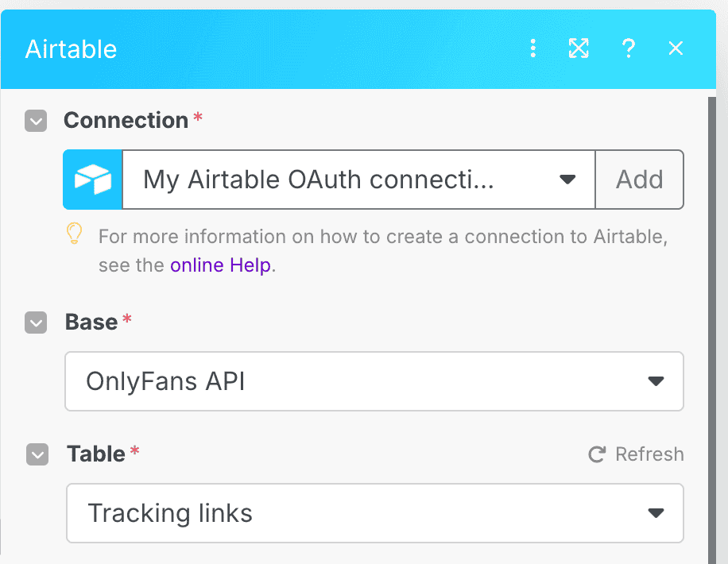Viewport: 728px width, 564px height.
Task: Open the three-dot options menu in header
Action: 533,49
